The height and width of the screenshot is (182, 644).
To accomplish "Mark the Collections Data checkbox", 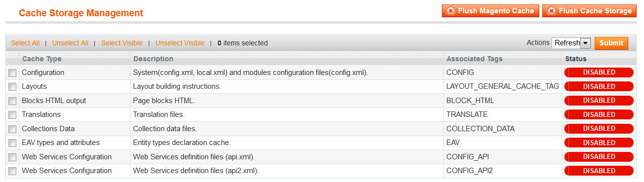I will (x=12, y=129).
